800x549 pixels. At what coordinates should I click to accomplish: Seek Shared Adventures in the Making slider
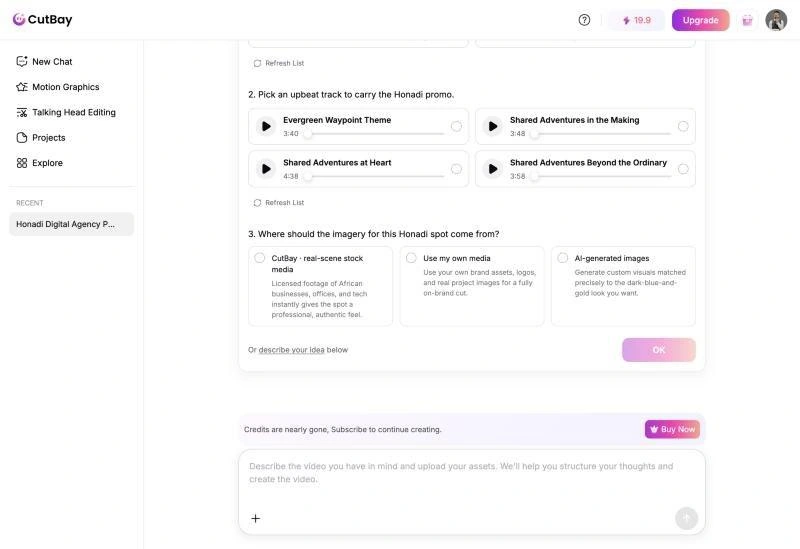(601, 134)
